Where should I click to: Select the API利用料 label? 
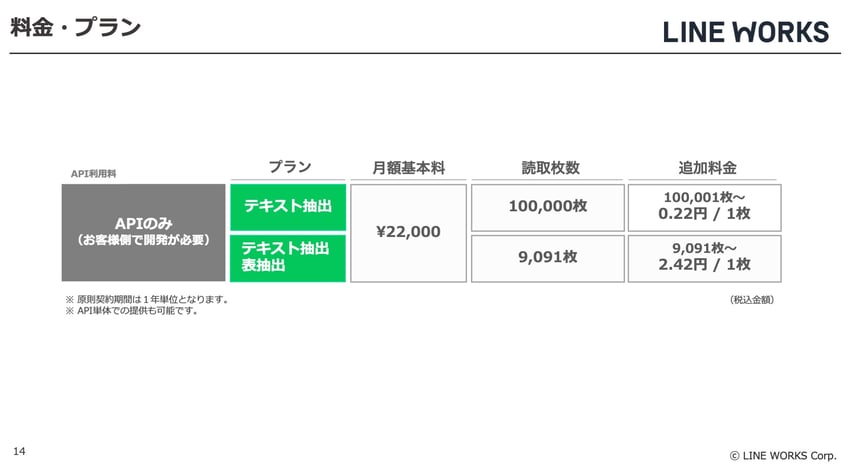(94, 173)
